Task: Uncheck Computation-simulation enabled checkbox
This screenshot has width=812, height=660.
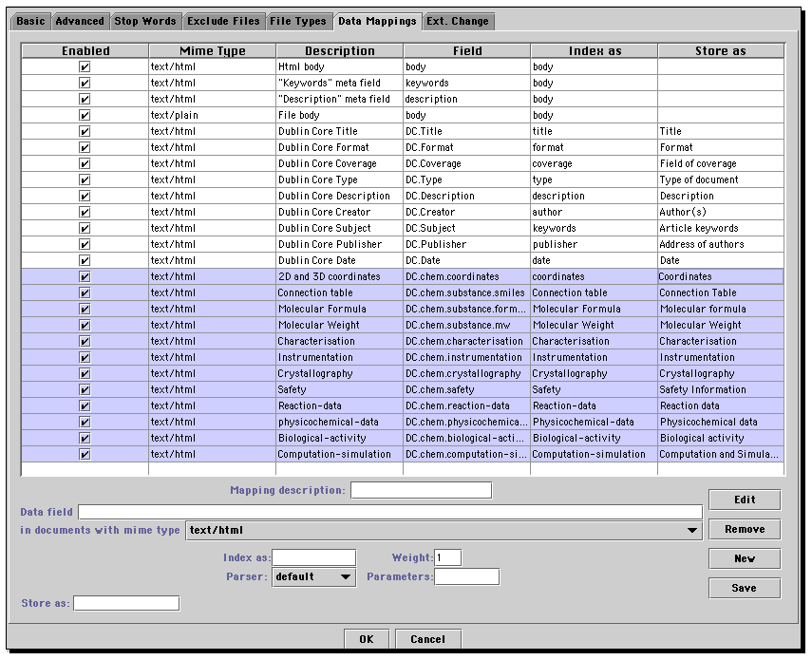Action: (85, 455)
